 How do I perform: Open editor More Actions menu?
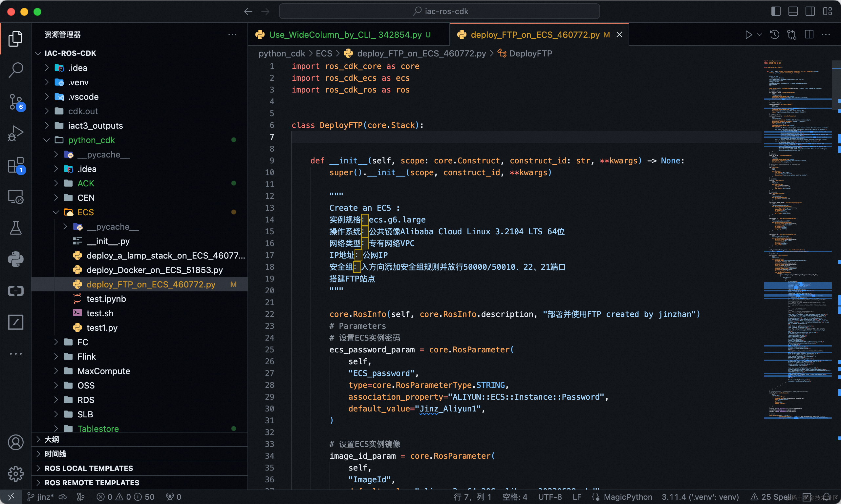pos(826,35)
